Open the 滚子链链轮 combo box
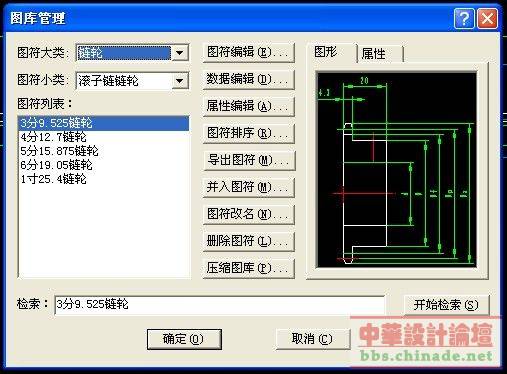This screenshot has height=374, width=507. (132, 81)
